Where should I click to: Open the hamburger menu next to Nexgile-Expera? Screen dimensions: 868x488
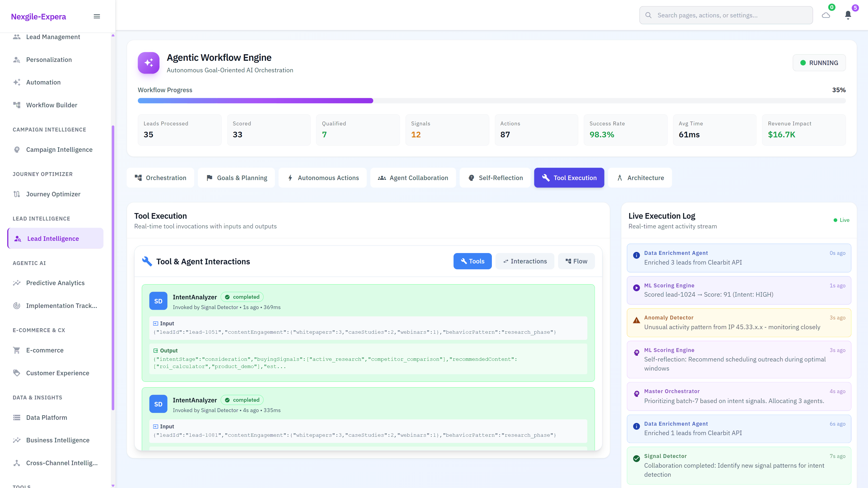click(x=97, y=16)
